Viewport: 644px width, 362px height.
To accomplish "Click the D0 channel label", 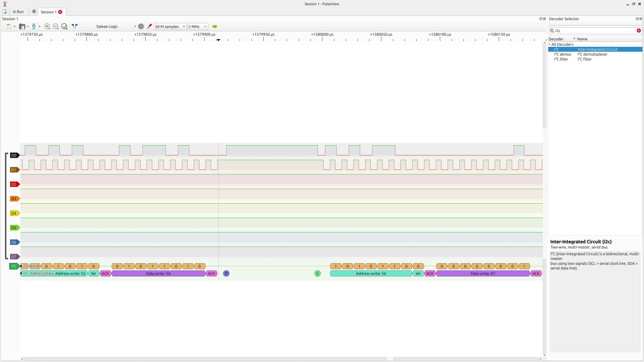I will [x=14, y=155].
